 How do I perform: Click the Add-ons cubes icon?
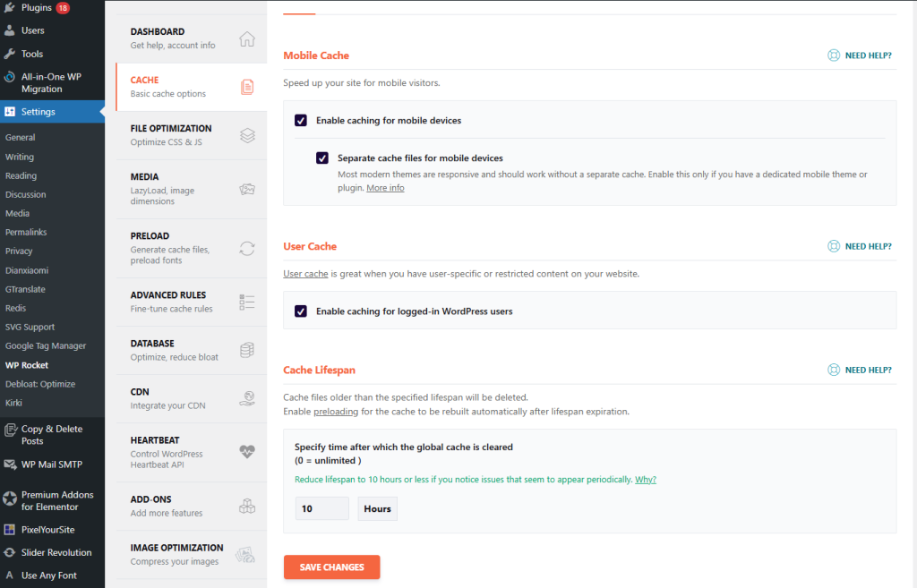click(247, 507)
